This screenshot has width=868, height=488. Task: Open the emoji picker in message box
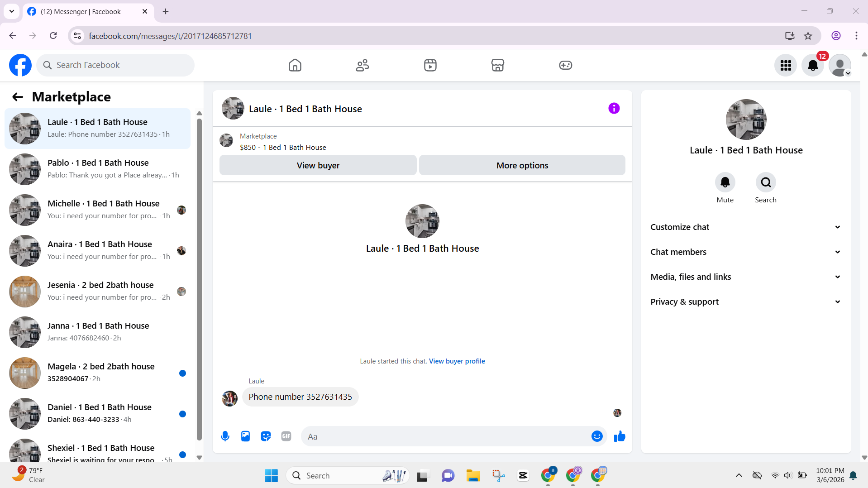click(597, 436)
